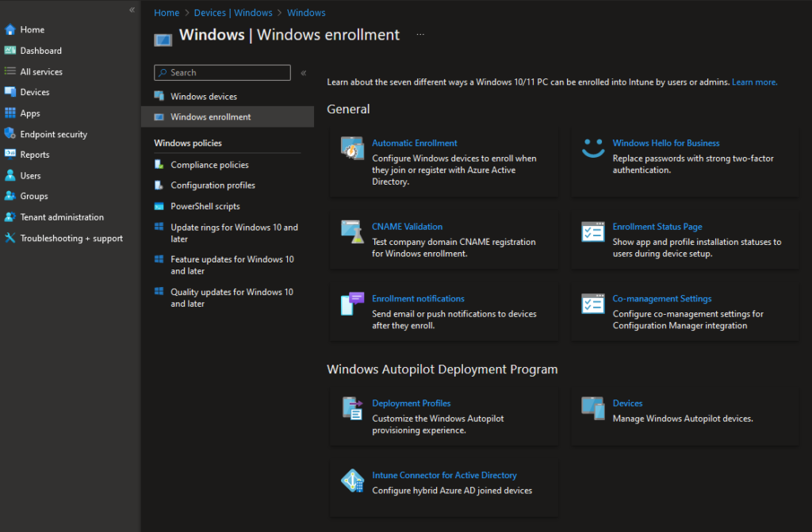Viewport: 812px width, 532px height.
Task: Click the Tenant administration icon
Action: click(10, 217)
